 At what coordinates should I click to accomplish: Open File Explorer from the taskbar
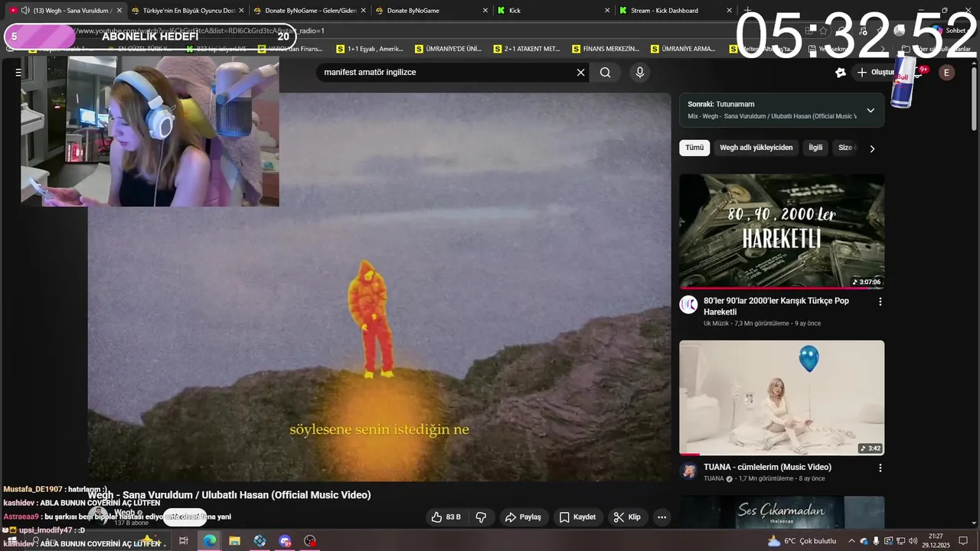[x=234, y=541]
